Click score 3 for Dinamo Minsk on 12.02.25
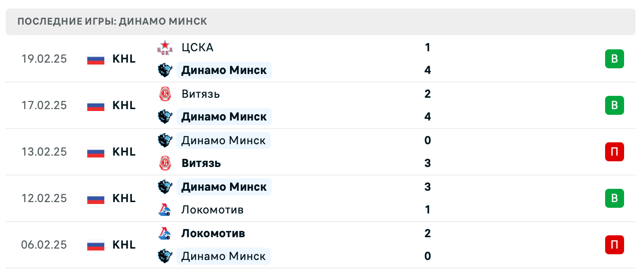 pos(428,187)
